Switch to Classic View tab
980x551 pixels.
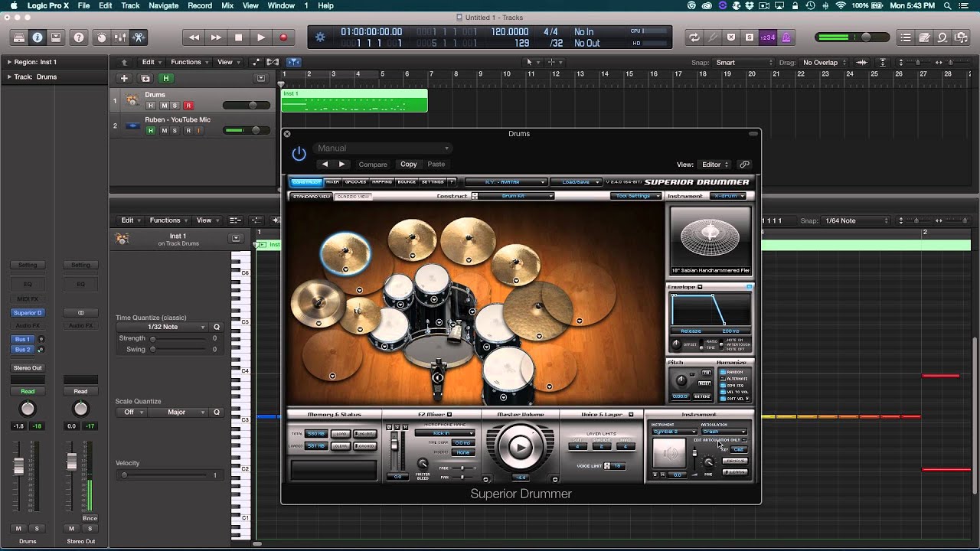click(x=353, y=197)
